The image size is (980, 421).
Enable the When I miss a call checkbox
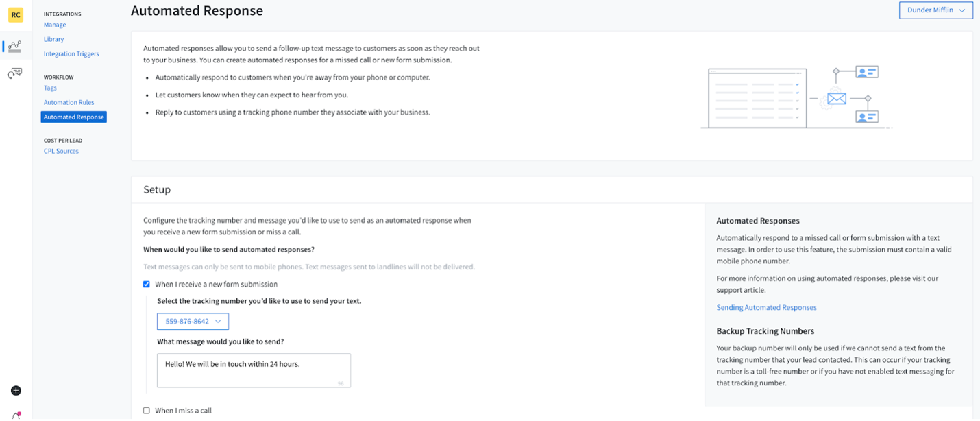pyautogui.click(x=146, y=410)
